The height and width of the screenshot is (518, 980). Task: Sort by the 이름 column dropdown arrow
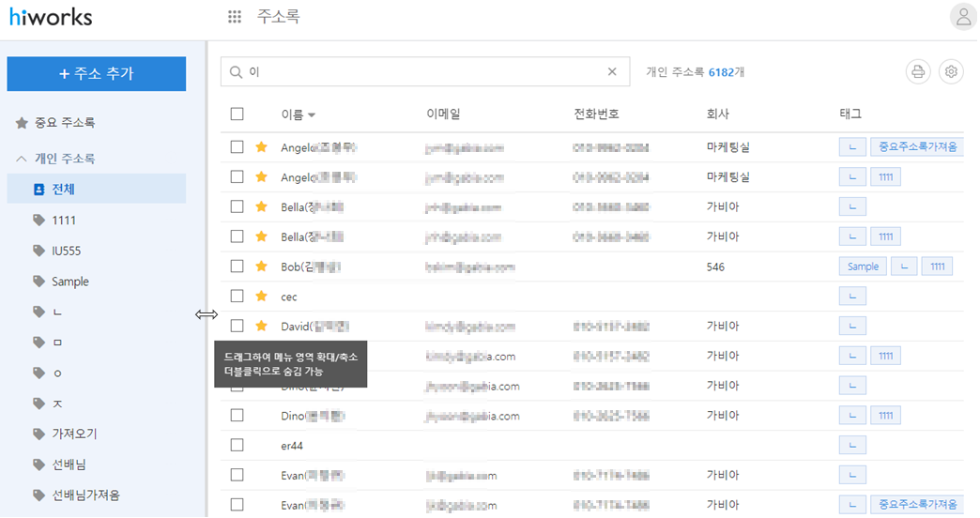point(312,114)
